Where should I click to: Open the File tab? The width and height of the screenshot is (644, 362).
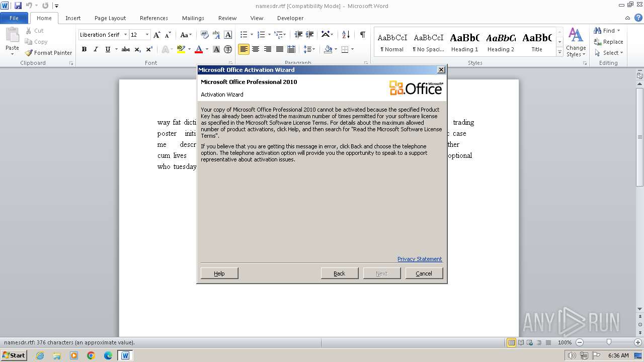pos(14,18)
